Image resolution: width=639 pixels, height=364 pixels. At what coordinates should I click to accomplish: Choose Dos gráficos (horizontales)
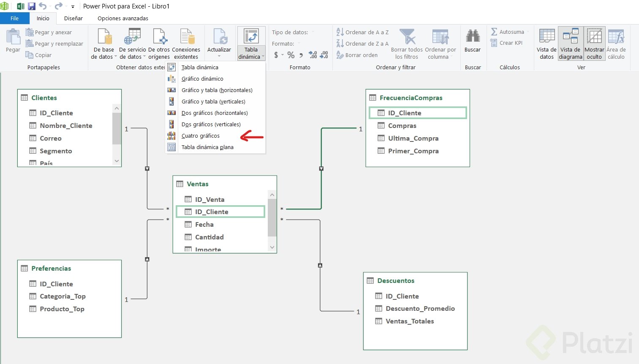(x=215, y=113)
